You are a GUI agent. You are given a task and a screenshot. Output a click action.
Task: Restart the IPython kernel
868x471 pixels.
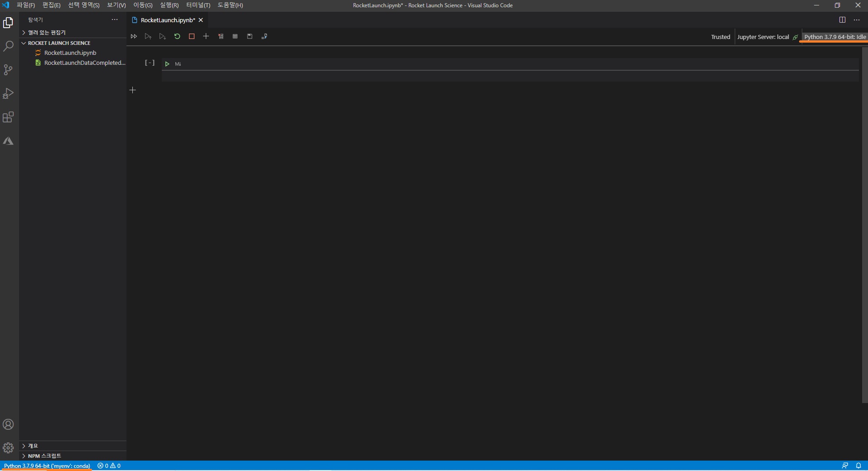tap(177, 36)
